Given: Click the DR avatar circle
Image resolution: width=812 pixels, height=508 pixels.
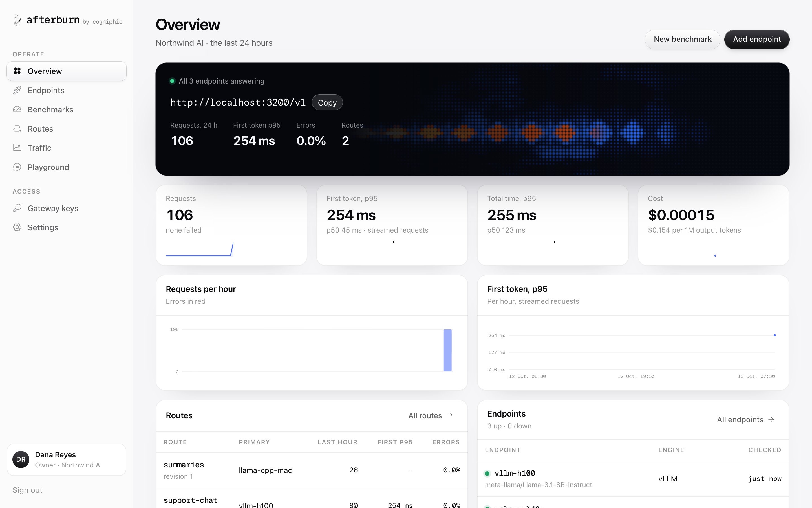Looking at the screenshot, I should coord(21,459).
